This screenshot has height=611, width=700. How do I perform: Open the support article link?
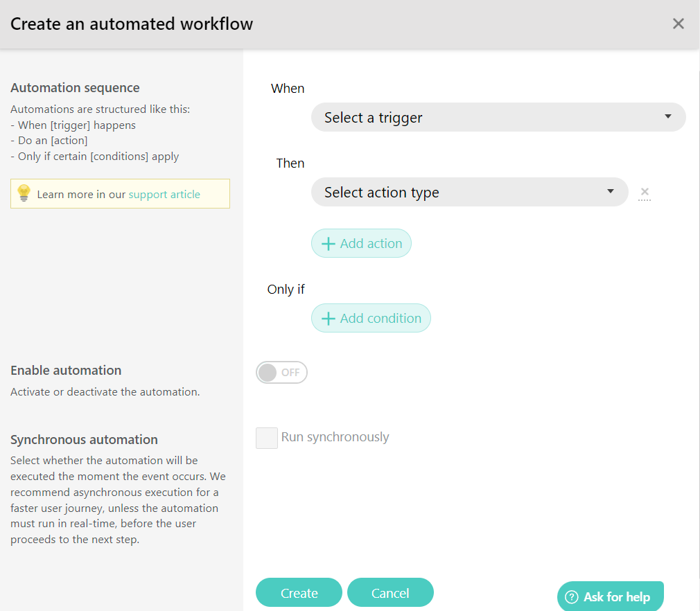[166, 194]
